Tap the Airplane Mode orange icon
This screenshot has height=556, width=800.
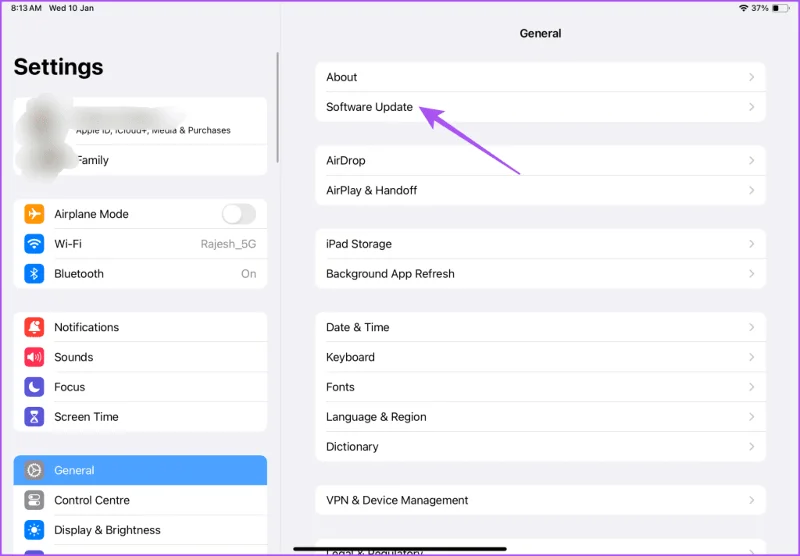pyautogui.click(x=34, y=214)
